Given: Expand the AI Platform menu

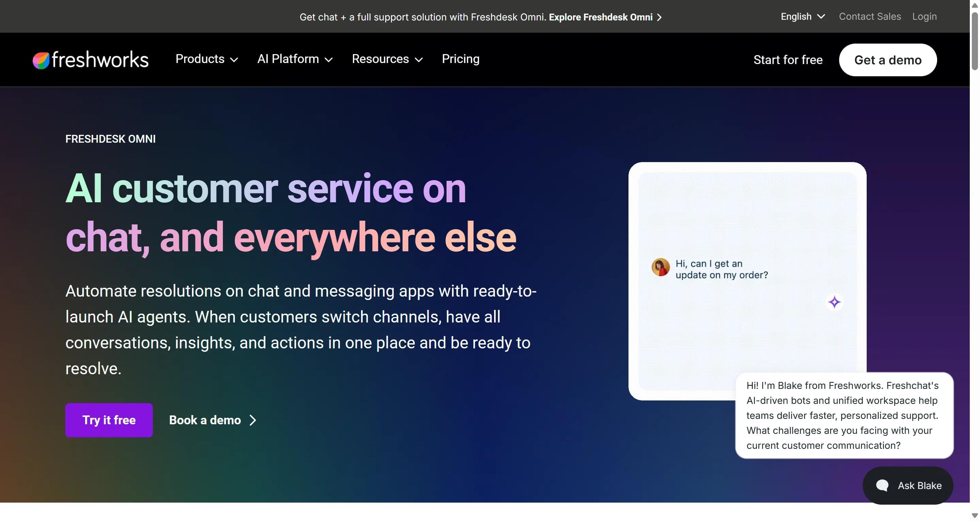Looking at the screenshot, I should 295,59.
